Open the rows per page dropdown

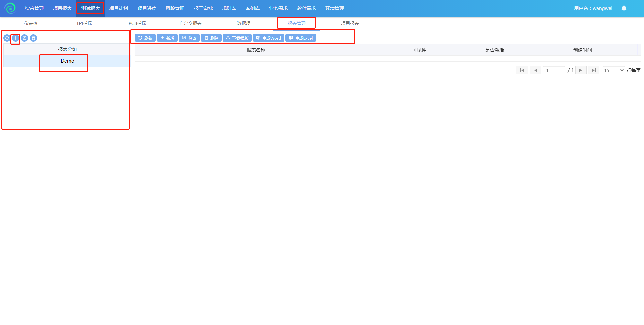tap(613, 70)
